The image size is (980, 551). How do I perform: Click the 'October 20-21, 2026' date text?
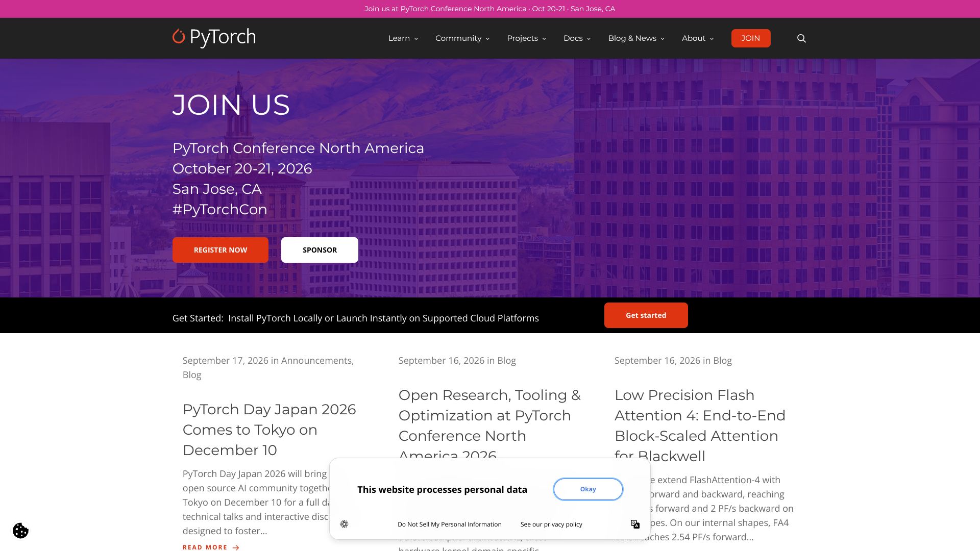pos(242,168)
